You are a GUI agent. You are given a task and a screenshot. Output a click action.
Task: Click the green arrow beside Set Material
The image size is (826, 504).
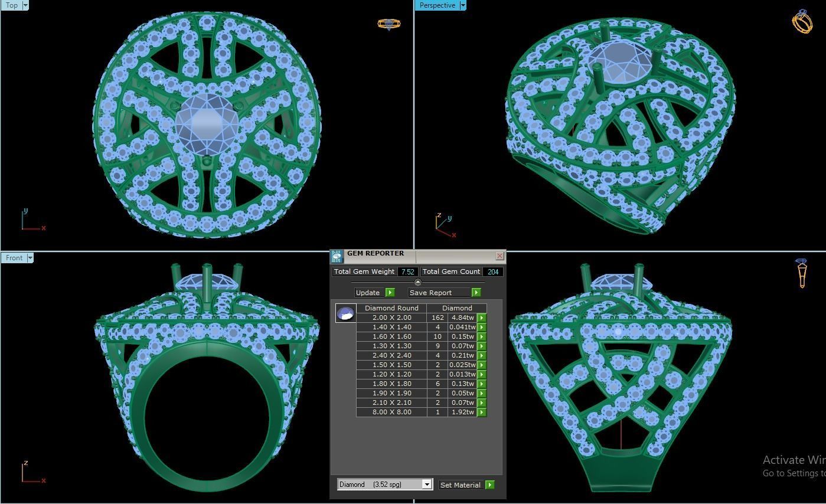coord(489,485)
